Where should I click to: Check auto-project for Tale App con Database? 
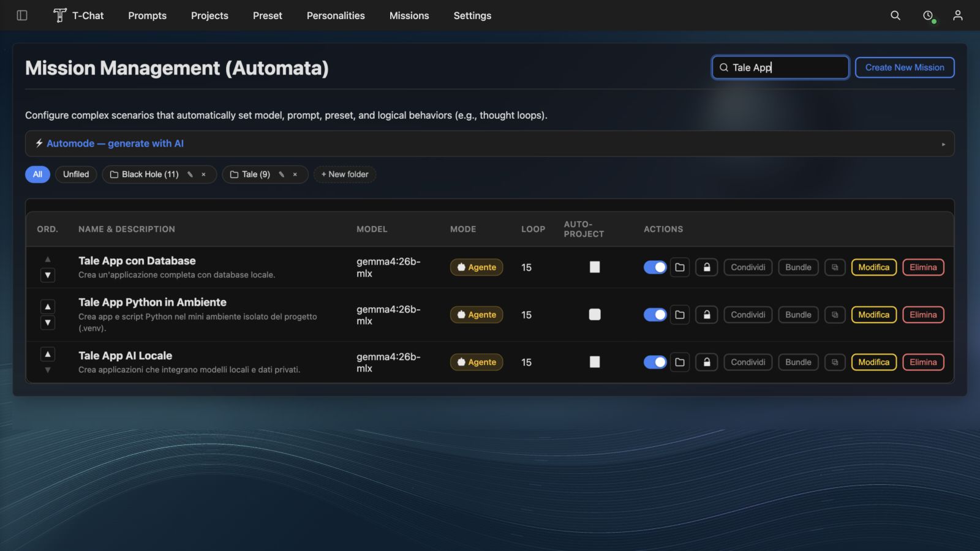[595, 267]
